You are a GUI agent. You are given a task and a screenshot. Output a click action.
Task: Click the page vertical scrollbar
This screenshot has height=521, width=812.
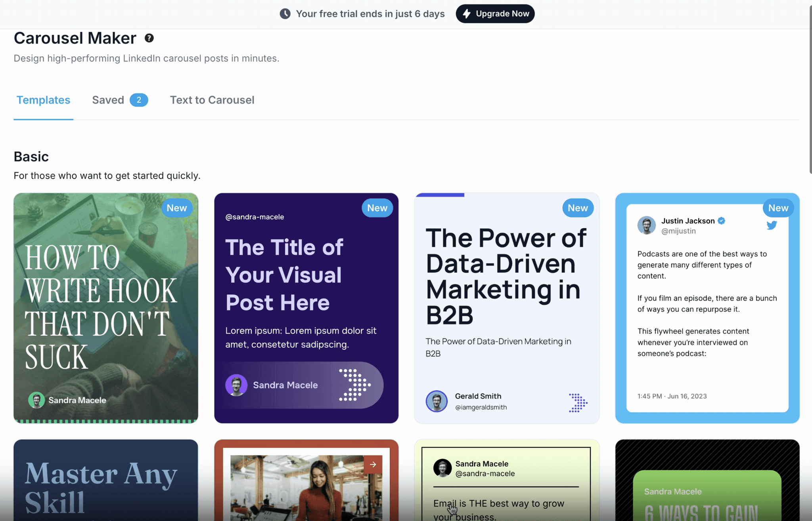tap(810, 89)
